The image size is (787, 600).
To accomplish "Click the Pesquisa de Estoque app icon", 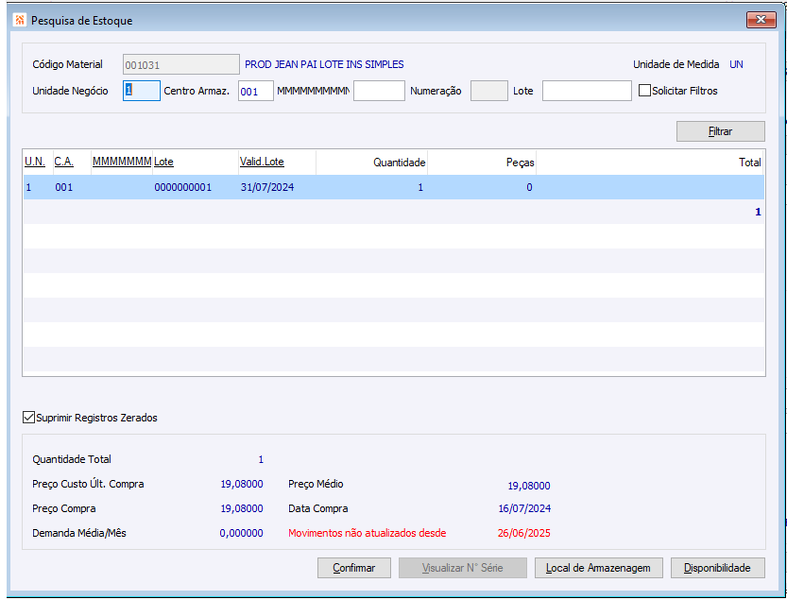I will (20, 21).
